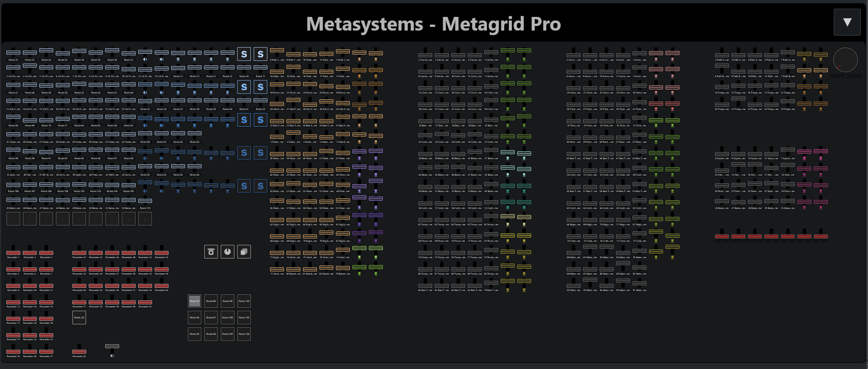868x369 pixels.
Task: Click the red Parameter 61 fader handle
Action: pos(145,302)
